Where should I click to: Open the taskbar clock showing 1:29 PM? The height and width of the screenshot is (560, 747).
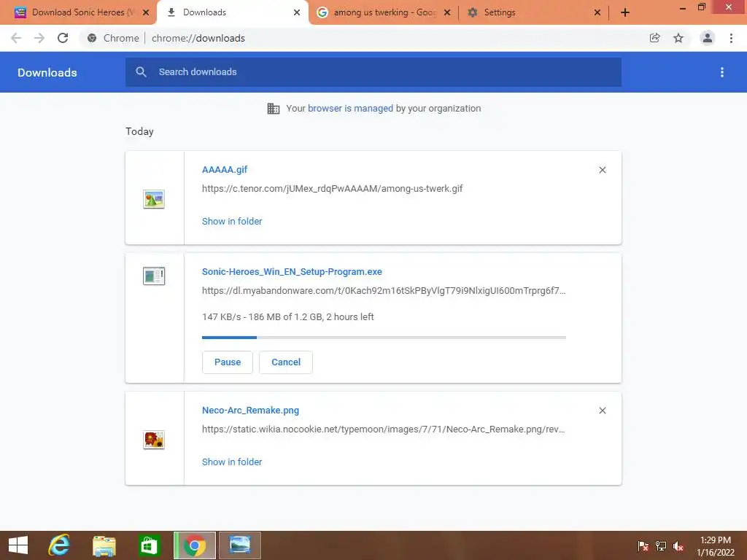[x=715, y=546]
